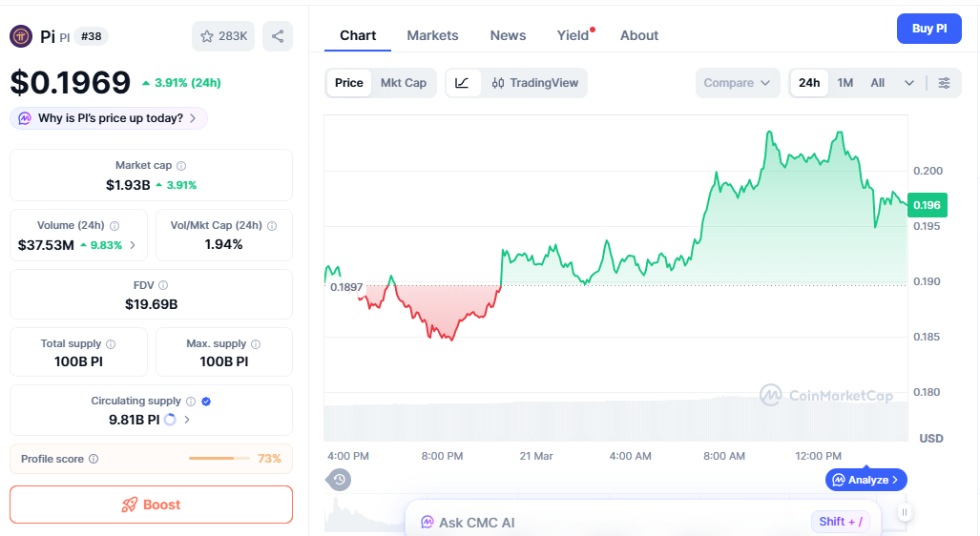Open the News tab
This screenshot has width=980, height=536.
coord(508,35)
